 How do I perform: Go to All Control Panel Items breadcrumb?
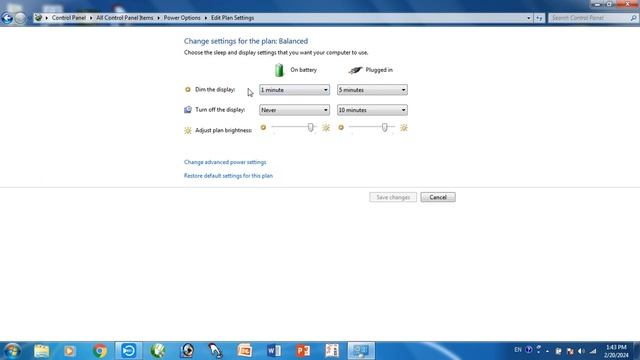tap(124, 18)
